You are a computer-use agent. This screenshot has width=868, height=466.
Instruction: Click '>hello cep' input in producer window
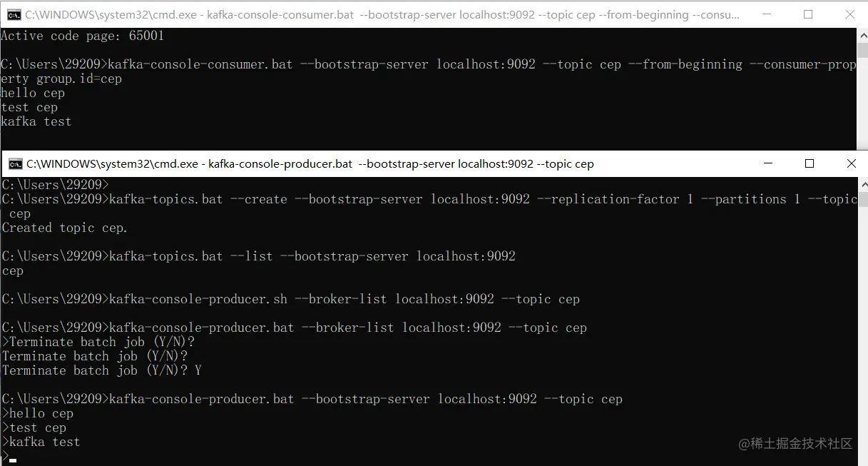38,412
